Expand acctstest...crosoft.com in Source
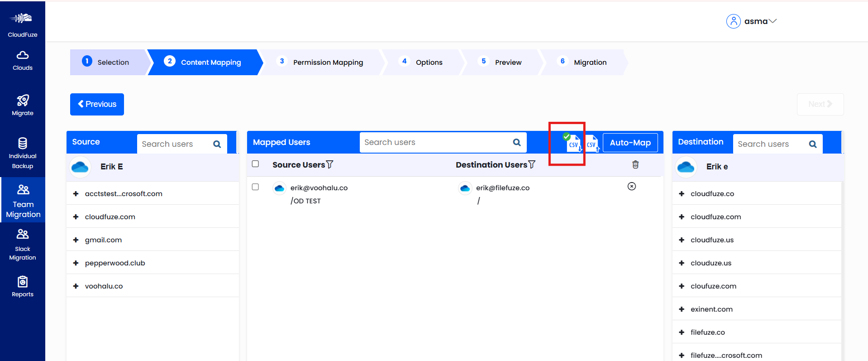Viewport: 868px width, 361px height. click(76, 194)
